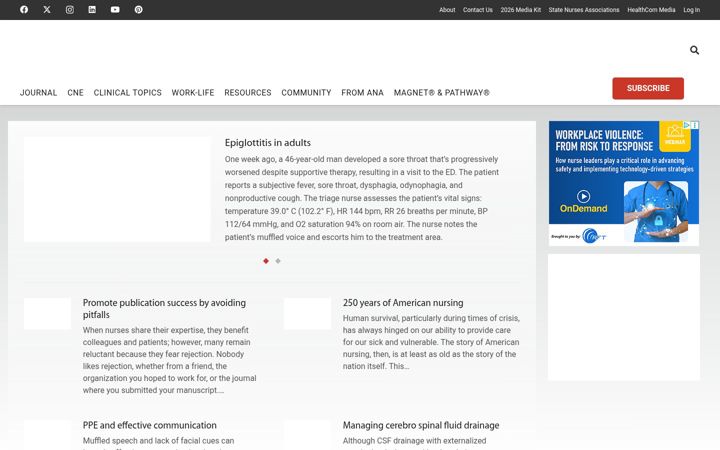Visit State Nurses Associations link
Image resolution: width=720 pixels, height=450 pixels.
[x=584, y=10]
